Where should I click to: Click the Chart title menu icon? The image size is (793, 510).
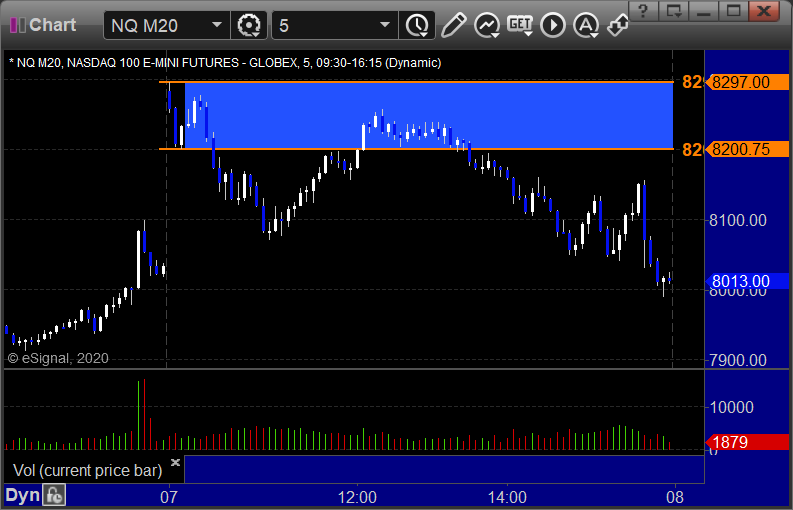coord(18,25)
